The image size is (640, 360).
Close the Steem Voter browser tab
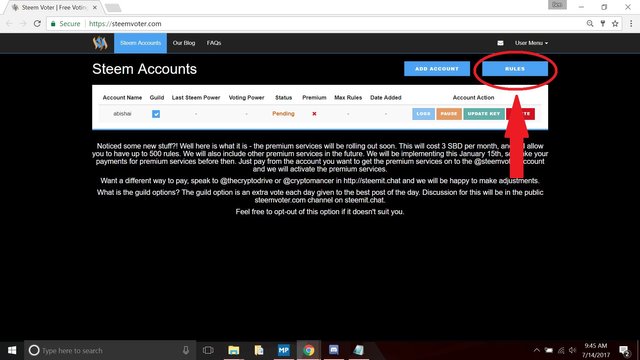(x=95, y=7)
